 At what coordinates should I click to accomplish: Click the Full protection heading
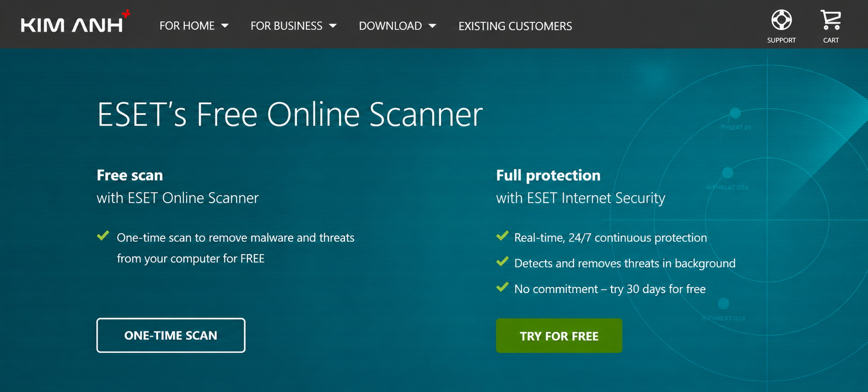point(548,175)
